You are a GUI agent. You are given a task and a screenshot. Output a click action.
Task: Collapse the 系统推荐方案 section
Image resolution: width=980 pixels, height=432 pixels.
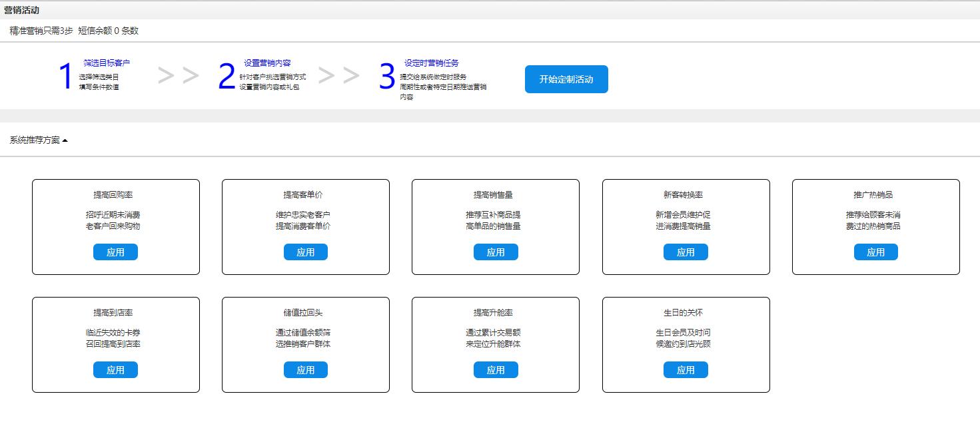point(38,140)
